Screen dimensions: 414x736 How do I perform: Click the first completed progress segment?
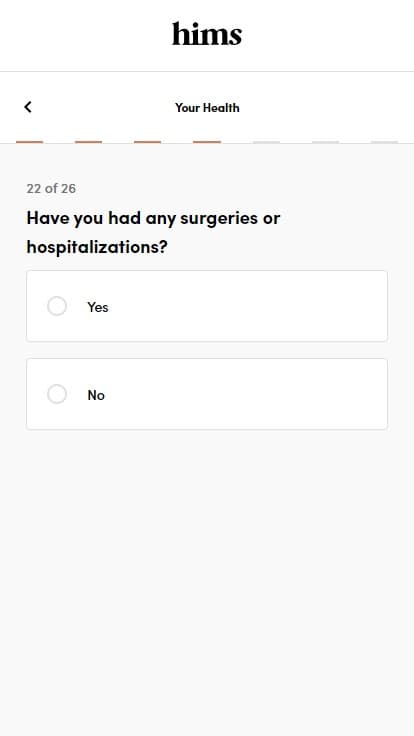tap(30, 142)
